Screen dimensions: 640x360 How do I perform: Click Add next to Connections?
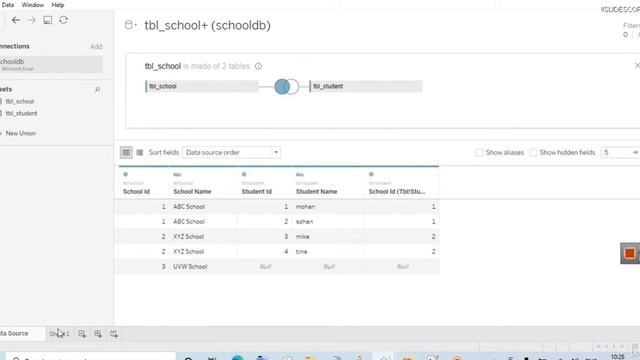(x=96, y=47)
